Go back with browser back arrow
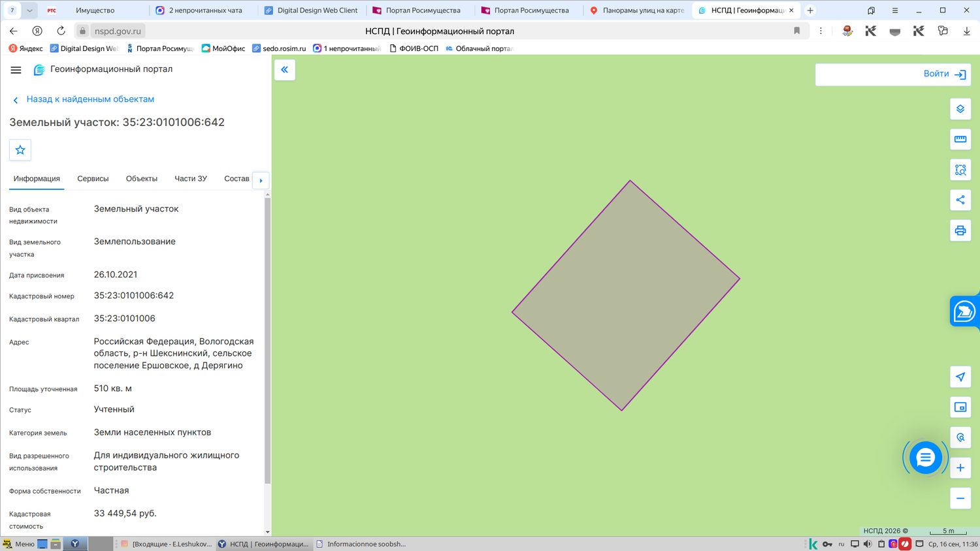This screenshot has width=980, height=551. pyautogui.click(x=14, y=31)
